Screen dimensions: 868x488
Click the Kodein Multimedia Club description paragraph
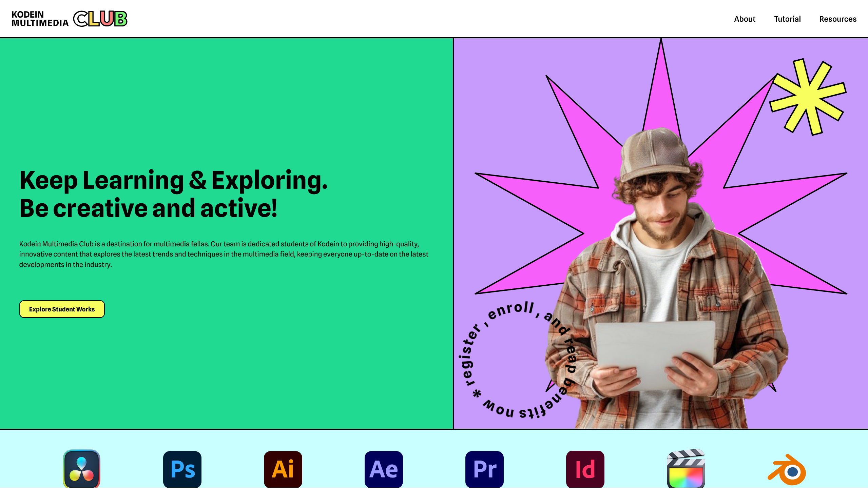224,254
